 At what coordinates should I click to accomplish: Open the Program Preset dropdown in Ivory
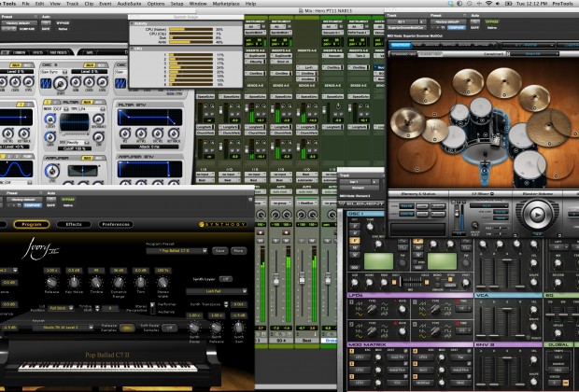pyautogui.click(x=177, y=251)
